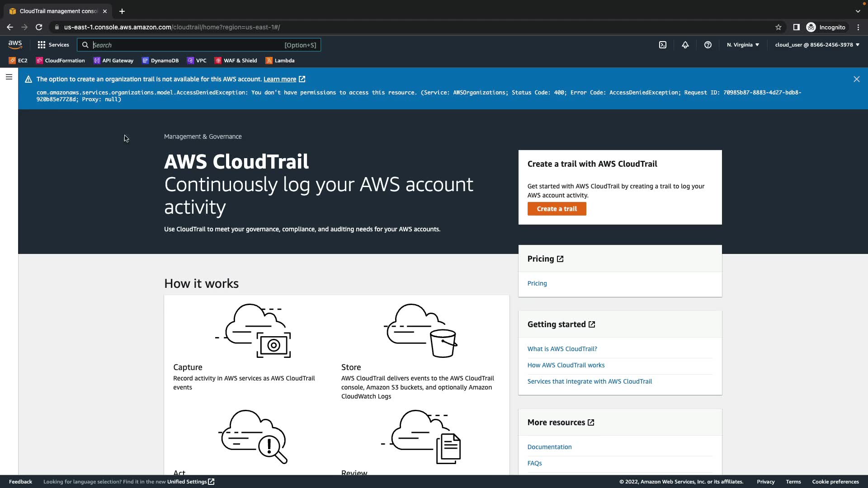Click the AWS logo home icon
Viewport: 868px width, 488px height.
point(15,45)
